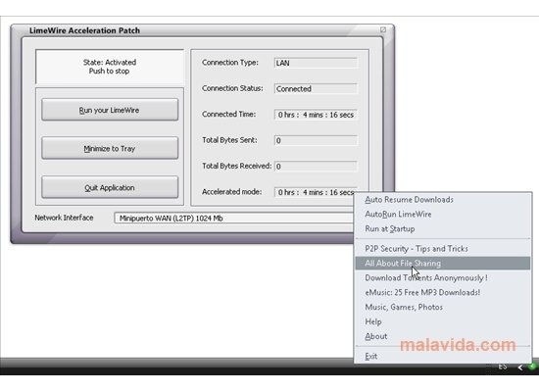
Task: Choose Download Torrents Anonymously menu entry
Action: (x=443, y=278)
